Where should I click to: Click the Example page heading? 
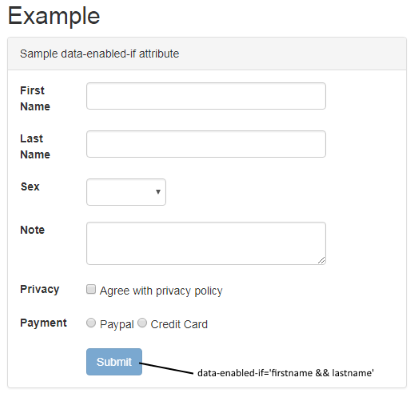point(54,16)
